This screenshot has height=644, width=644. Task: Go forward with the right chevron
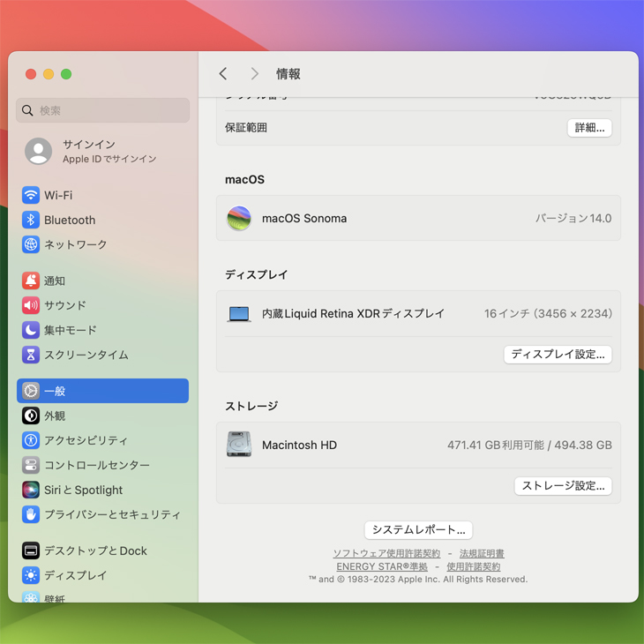tap(255, 73)
